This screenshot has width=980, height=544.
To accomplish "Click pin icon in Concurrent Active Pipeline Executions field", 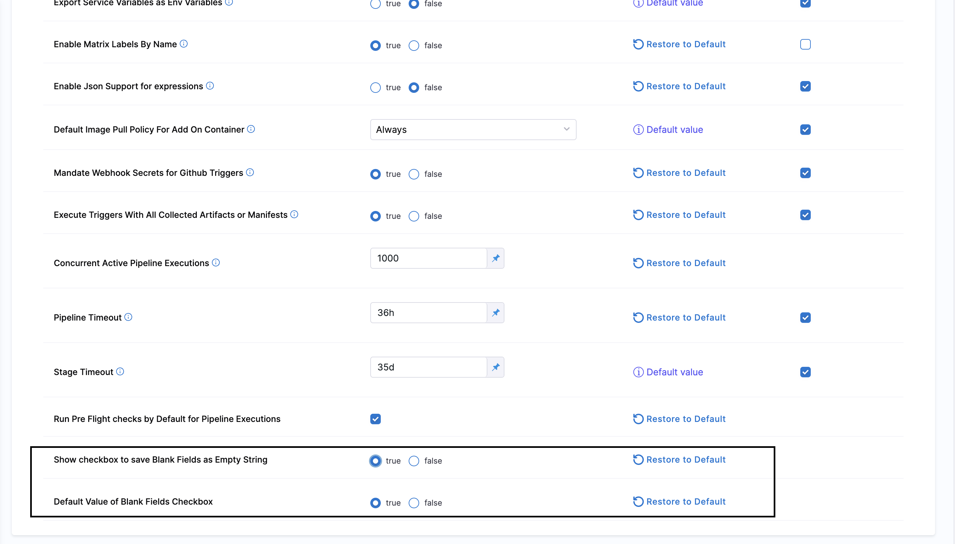I will click(495, 259).
